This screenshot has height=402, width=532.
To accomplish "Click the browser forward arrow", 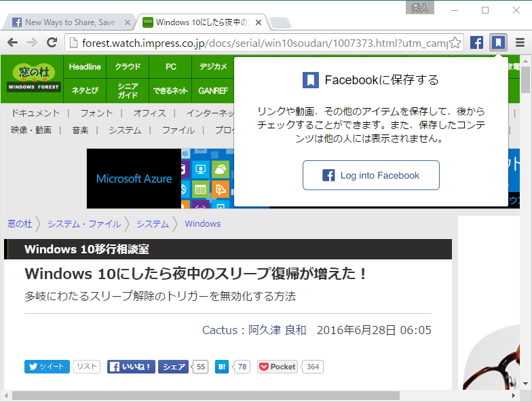I will [33, 43].
